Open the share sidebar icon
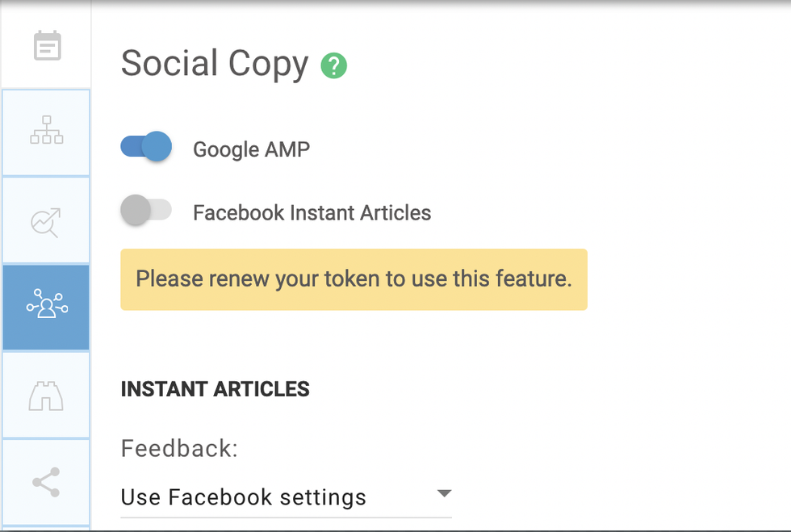Viewport: 791px width, 532px height. (x=46, y=482)
